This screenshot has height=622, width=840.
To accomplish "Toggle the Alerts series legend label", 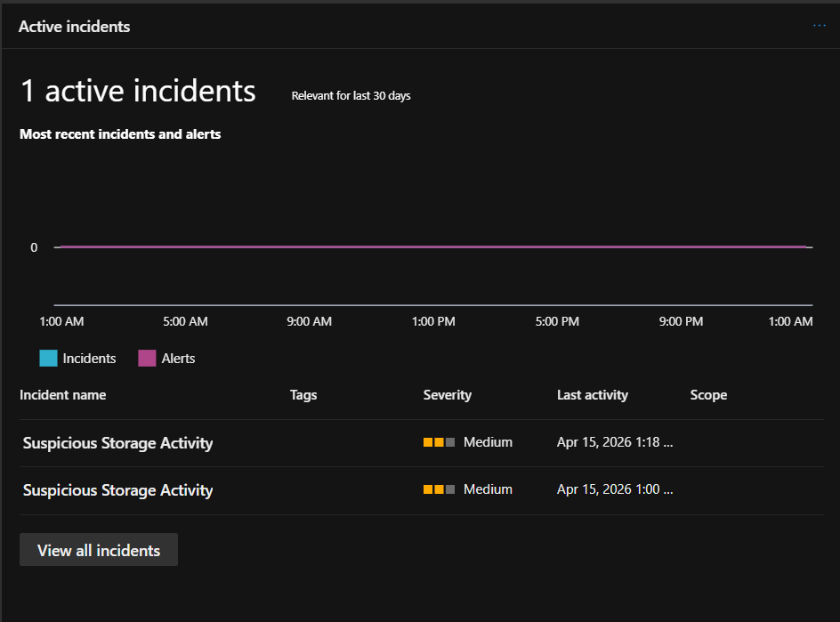I will pyautogui.click(x=178, y=359).
